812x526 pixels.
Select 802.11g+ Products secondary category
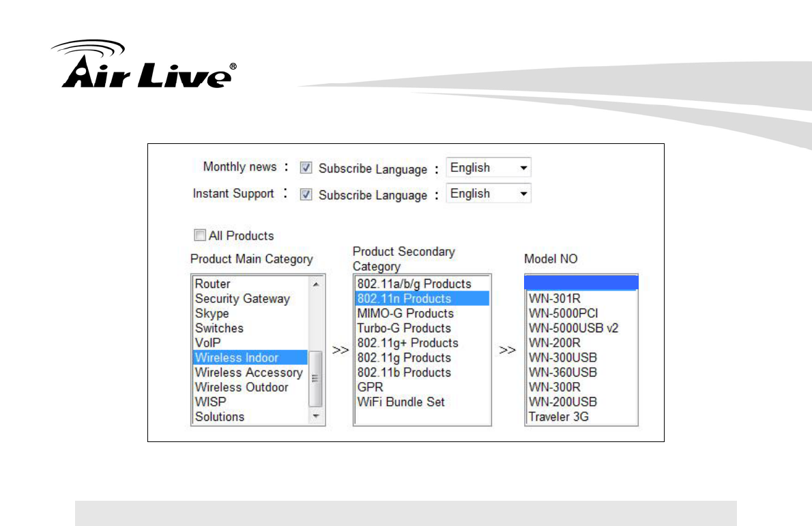pos(422,342)
